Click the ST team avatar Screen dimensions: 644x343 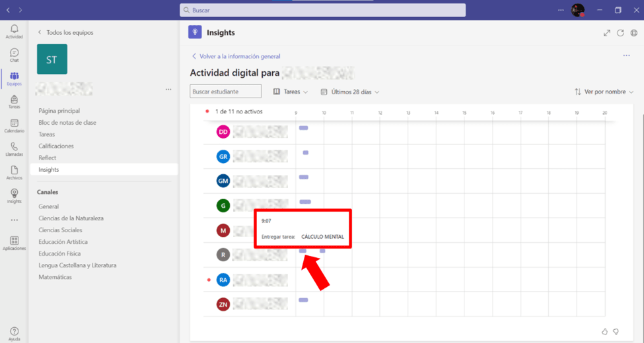click(x=52, y=59)
